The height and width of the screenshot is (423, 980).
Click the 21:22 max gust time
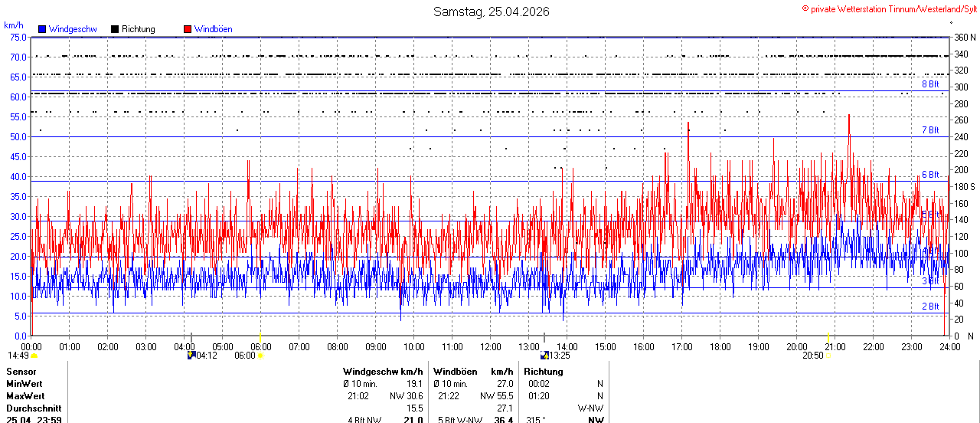click(449, 396)
